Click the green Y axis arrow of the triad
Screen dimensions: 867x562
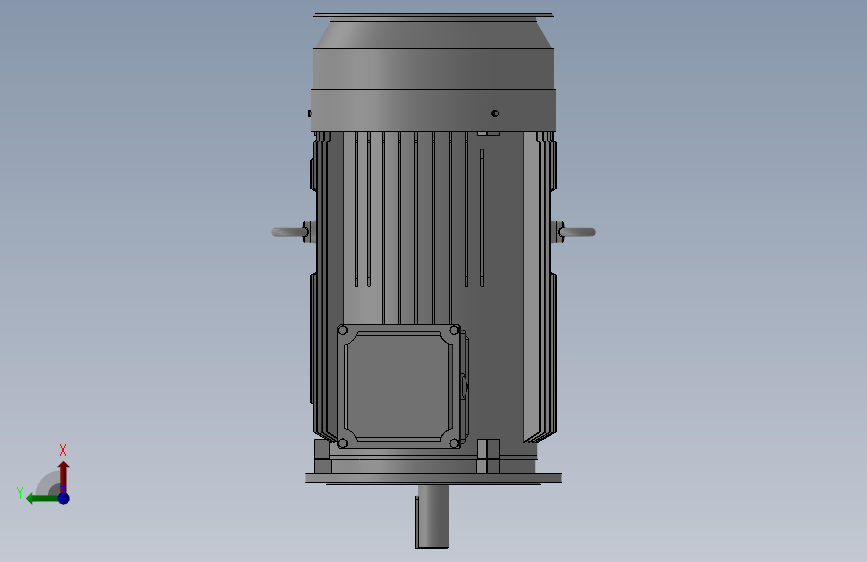point(42,499)
